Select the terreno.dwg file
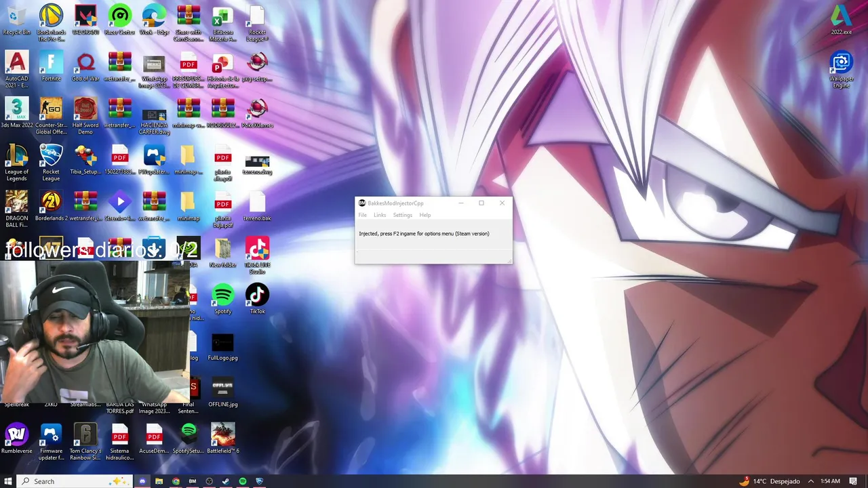868x488 pixels. tap(257, 164)
